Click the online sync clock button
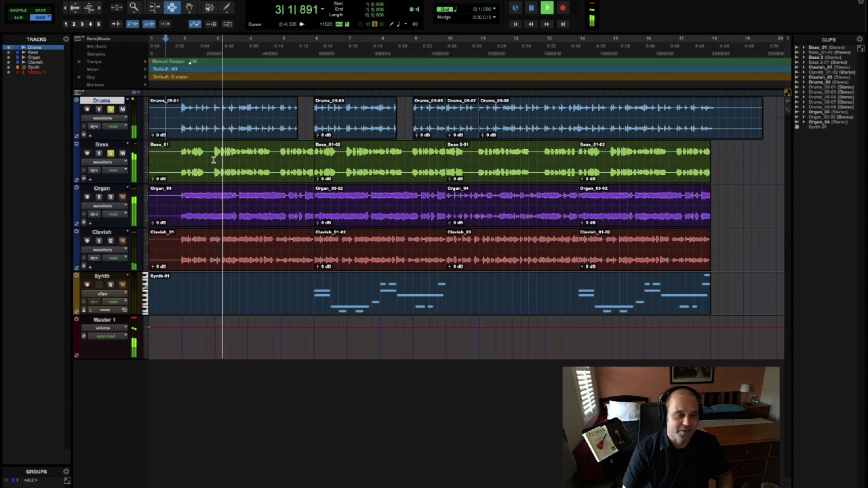868x488 pixels. 515,8
